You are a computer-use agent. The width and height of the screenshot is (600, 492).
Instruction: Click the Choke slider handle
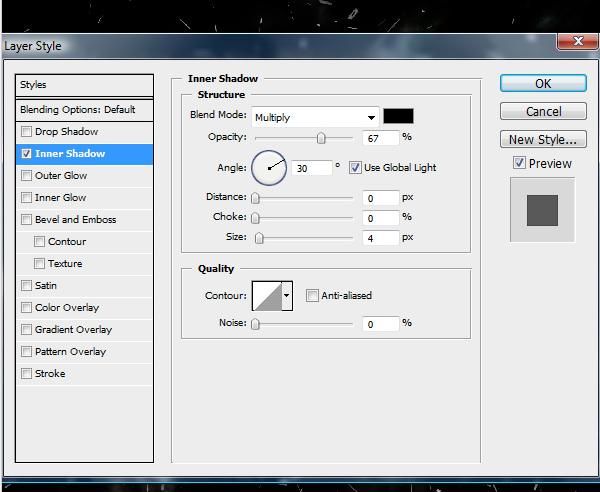click(x=255, y=218)
